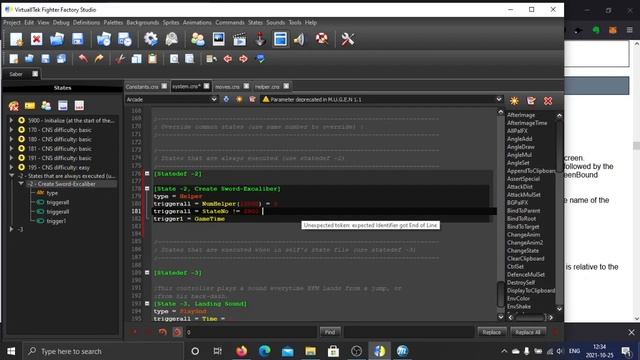The image size is (640, 360).
Task: Click the Find button
Action: pos(330,332)
